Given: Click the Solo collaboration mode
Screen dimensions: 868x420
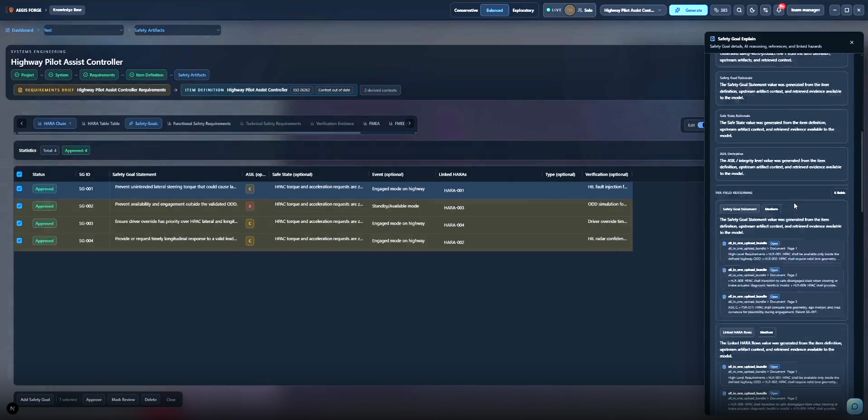Looking at the screenshot, I should click(585, 10).
